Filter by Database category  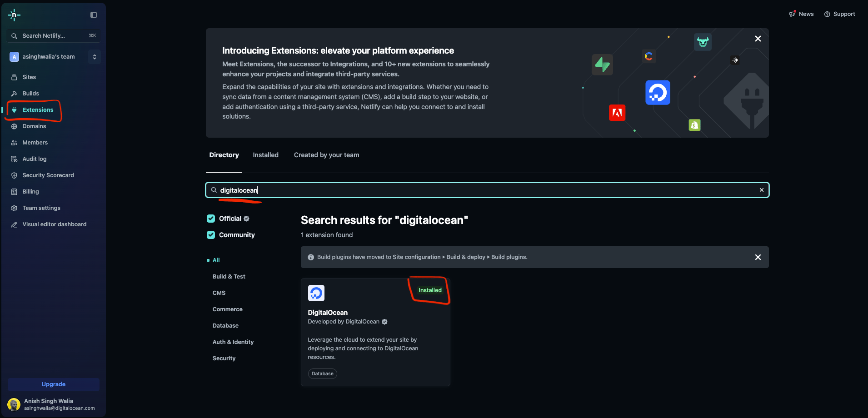[225, 326]
